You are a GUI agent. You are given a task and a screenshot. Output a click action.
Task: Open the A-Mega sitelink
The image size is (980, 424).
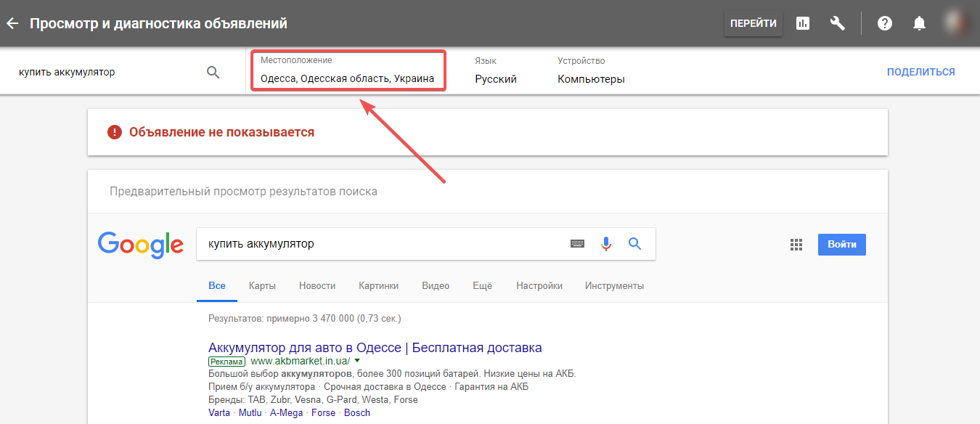[x=287, y=412]
